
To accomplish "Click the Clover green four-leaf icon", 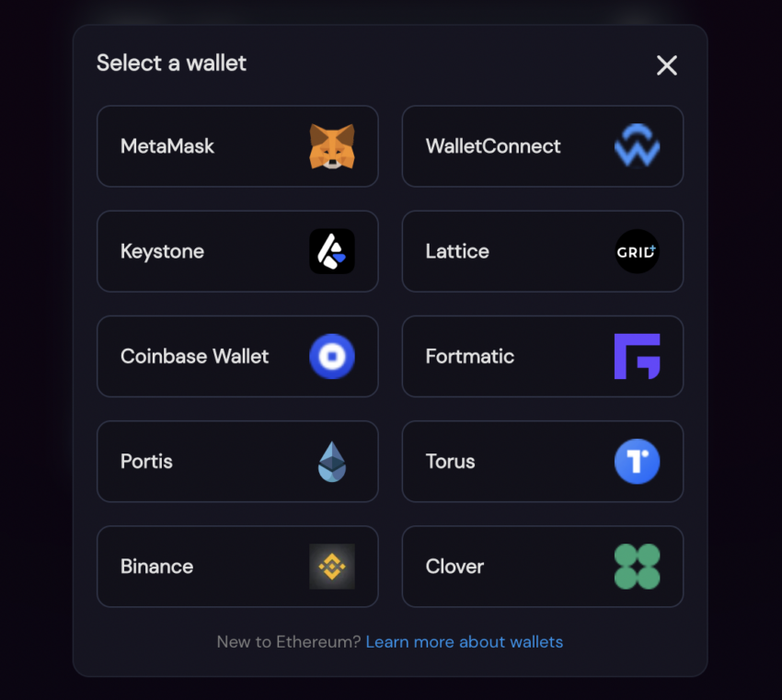I will tap(637, 567).
